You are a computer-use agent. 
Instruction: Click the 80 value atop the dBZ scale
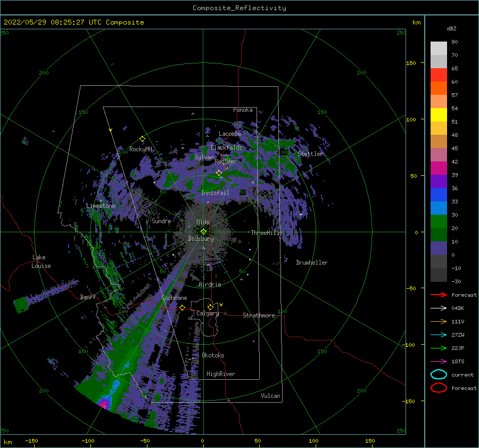pyautogui.click(x=455, y=42)
